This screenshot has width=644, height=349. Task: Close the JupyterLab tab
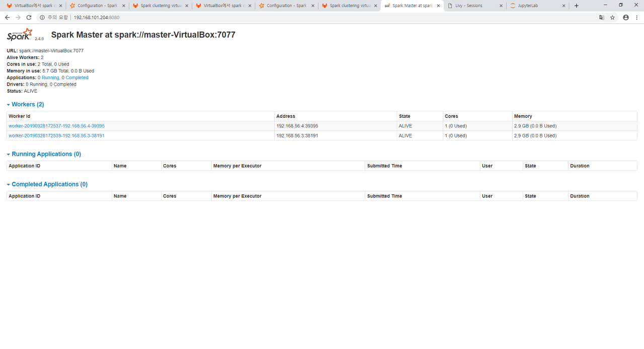point(563,6)
